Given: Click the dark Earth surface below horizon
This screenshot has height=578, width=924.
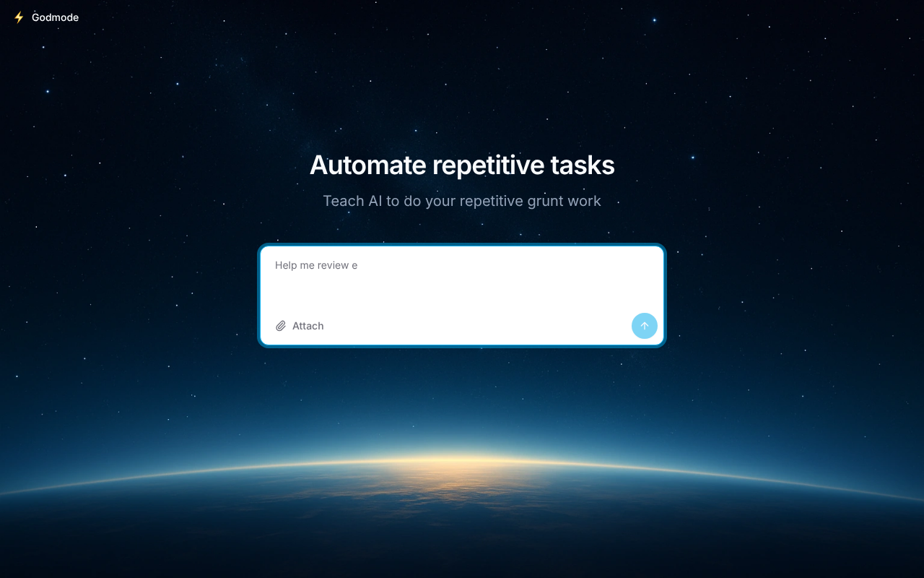Looking at the screenshot, I should coord(462,535).
